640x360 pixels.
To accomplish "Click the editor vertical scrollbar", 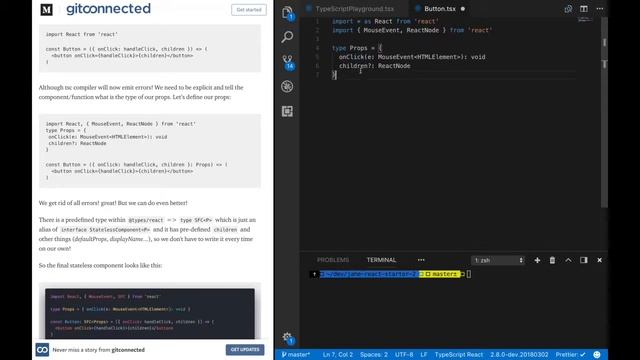I will click(604, 112).
